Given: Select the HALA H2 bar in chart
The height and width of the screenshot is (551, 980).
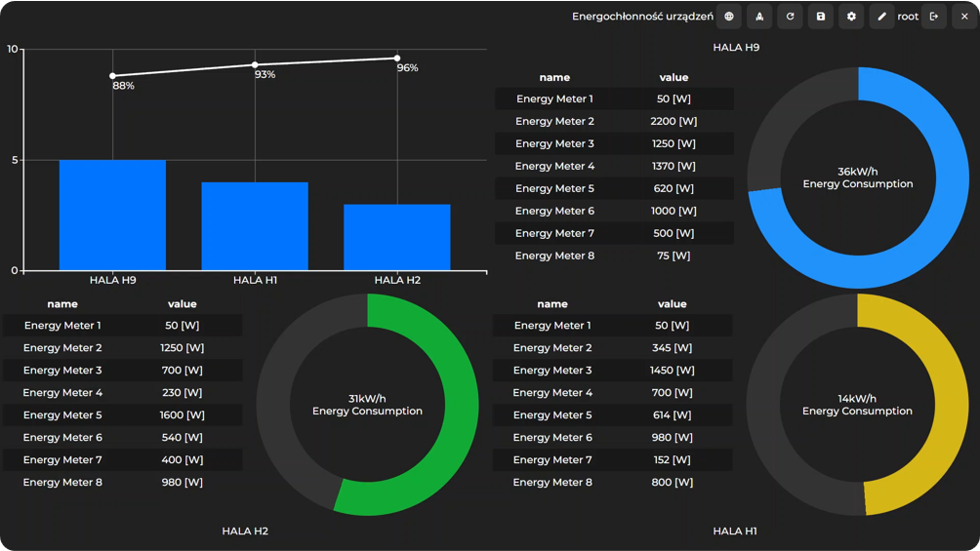Looking at the screenshot, I should pyautogui.click(x=397, y=237).
